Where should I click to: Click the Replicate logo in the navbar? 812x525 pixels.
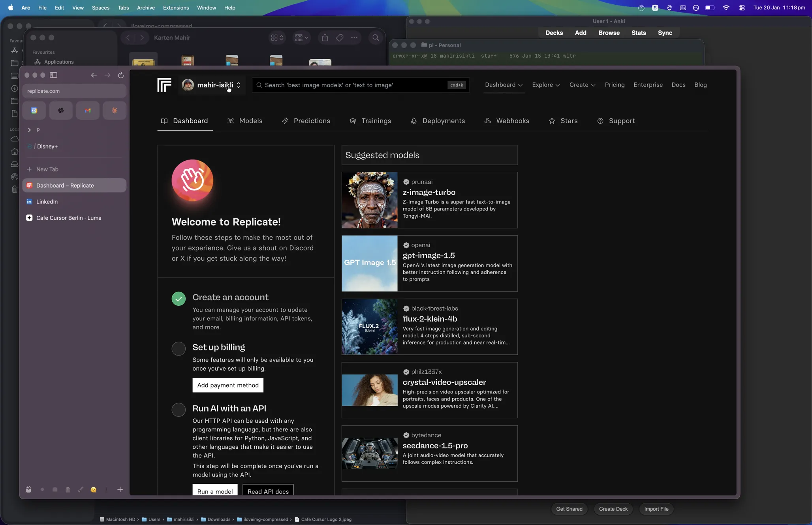tap(164, 85)
